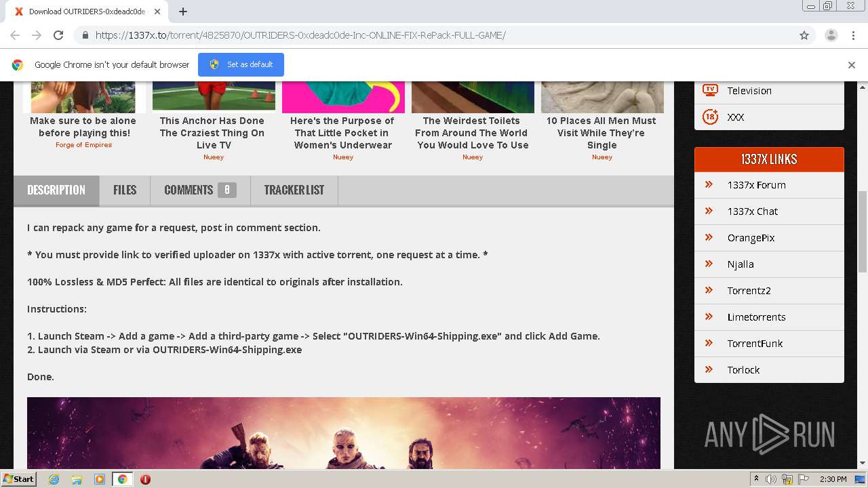Click the Action Center flag tray icon
The height and width of the screenshot is (488, 868).
tap(802, 479)
